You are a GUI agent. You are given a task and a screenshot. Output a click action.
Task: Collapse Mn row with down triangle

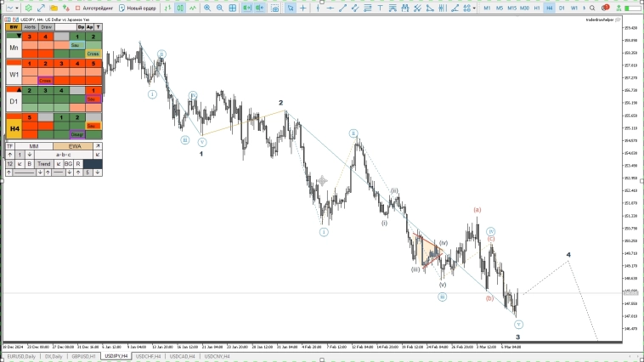click(19, 36)
